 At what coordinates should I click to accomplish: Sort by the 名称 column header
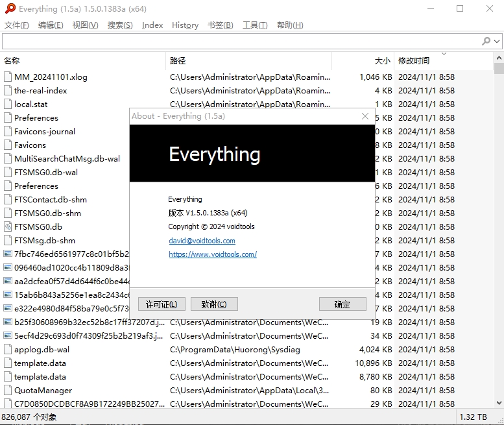[x=84, y=61]
